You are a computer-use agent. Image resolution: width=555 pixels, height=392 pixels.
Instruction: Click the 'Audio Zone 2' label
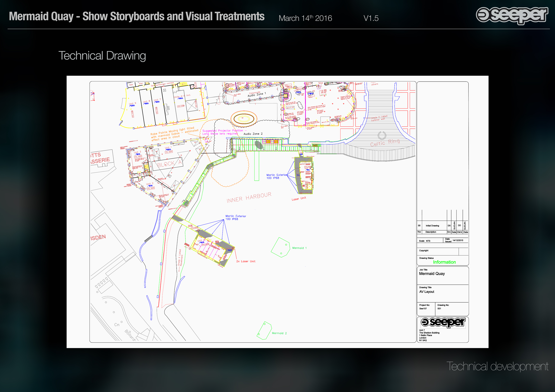click(x=253, y=134)
